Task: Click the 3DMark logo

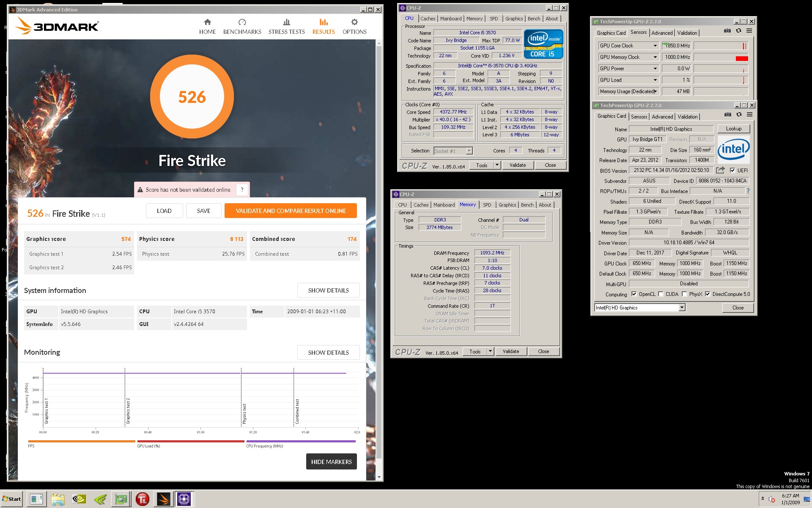Action: tap(57, 26)
